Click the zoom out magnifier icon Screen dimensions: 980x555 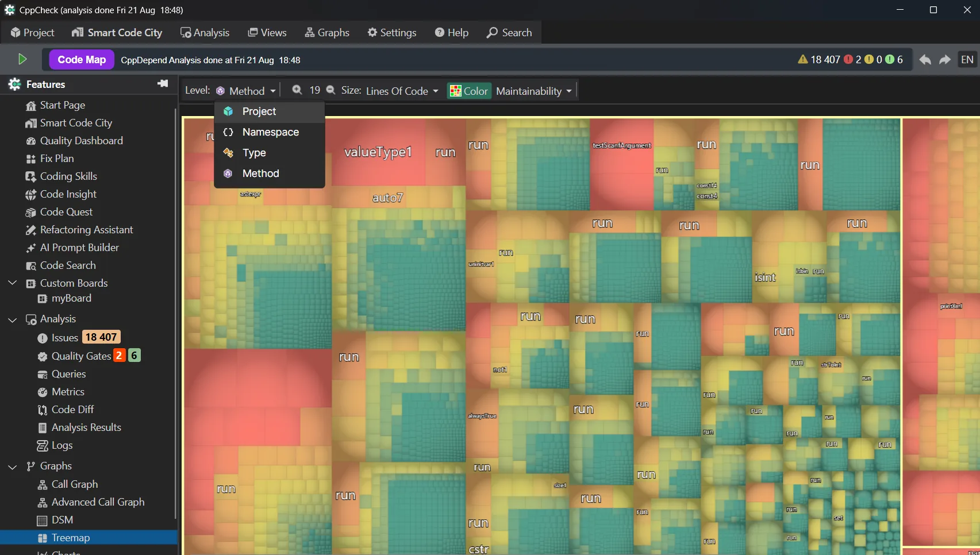(x=330, y=90)
